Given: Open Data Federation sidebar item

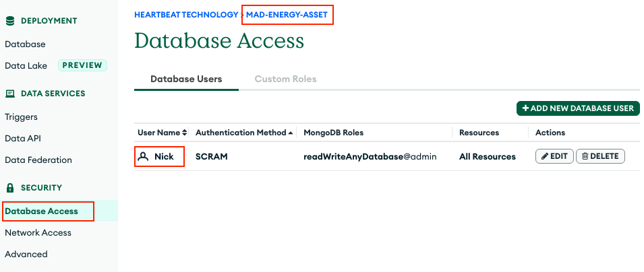Looking at the screenshot, I should (x=38, y=160).
